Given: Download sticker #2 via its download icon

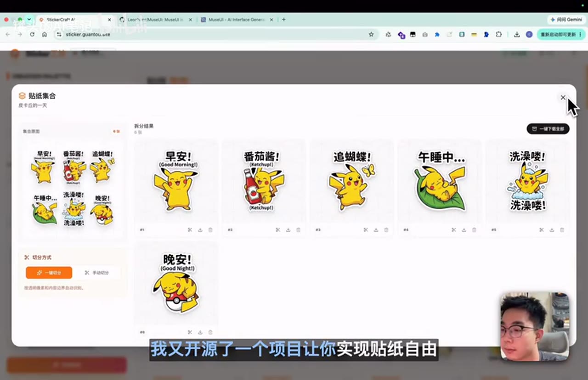Looking at the screenshot, I should click(x=288, y=230).
